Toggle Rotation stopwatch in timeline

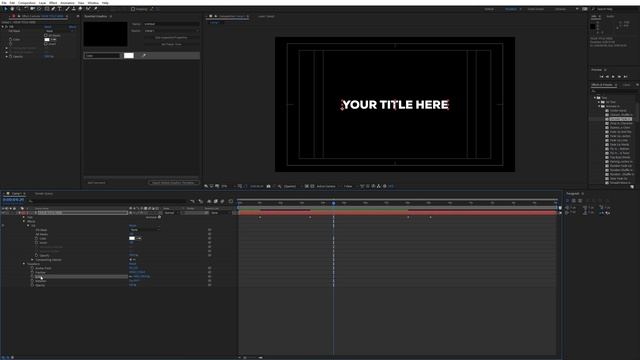[32, 281]
